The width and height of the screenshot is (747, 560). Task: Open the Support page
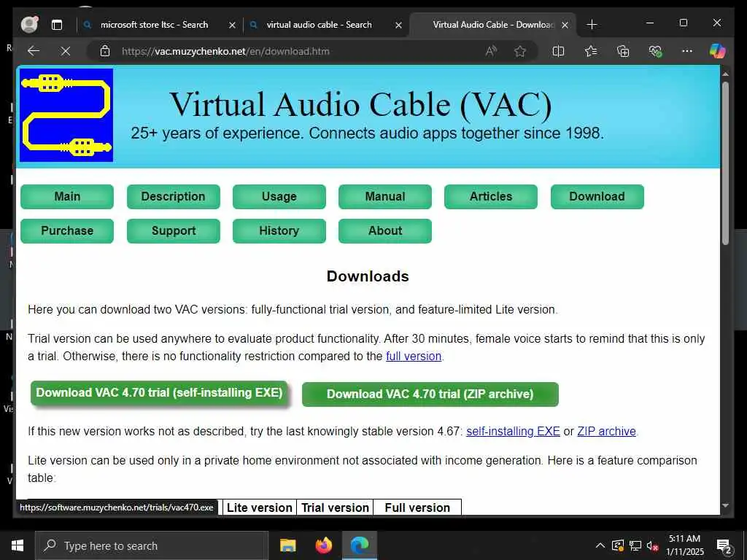pyautogui.click(x=174, y=231)
